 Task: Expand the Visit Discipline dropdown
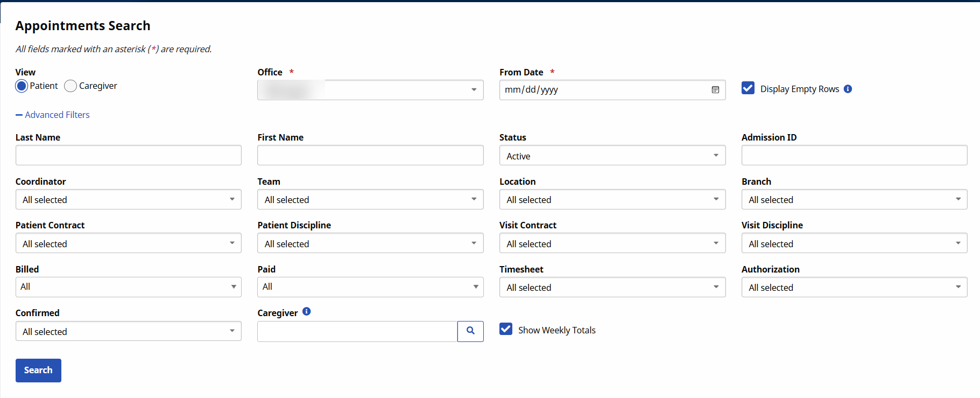854,243
